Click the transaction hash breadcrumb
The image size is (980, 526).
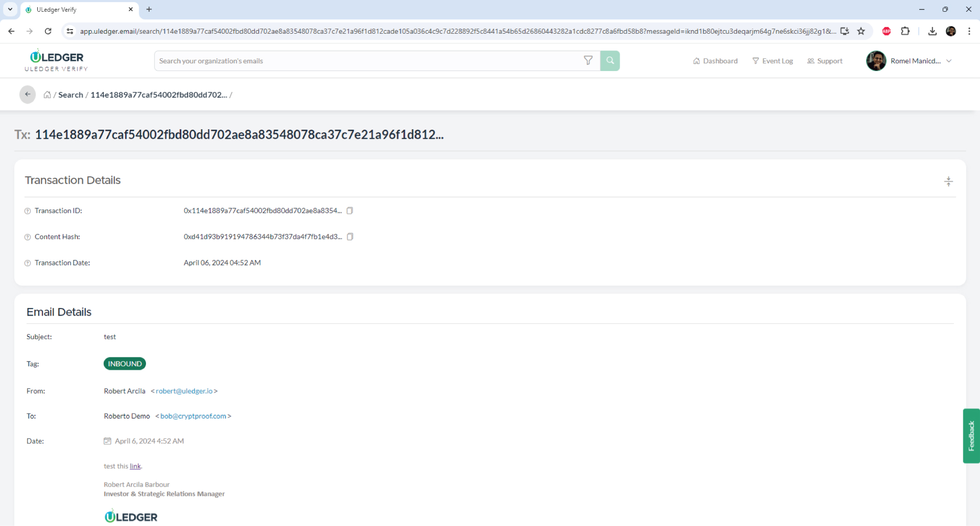pyautogui.click(x=159, y=95)
